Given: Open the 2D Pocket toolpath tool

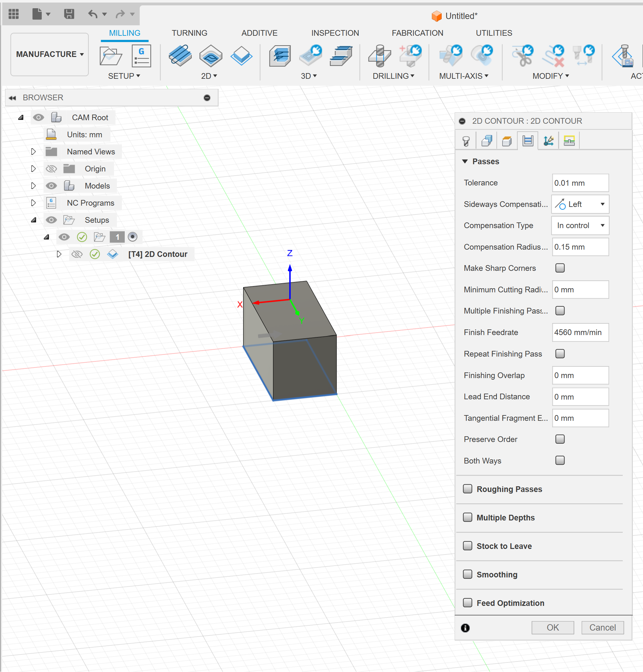Looking at the screenshot, I should (x=211, y=57).
